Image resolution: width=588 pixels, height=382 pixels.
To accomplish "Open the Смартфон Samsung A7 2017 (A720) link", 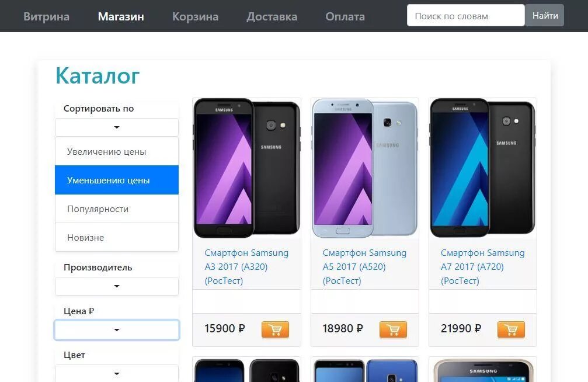I will [483, 267].
